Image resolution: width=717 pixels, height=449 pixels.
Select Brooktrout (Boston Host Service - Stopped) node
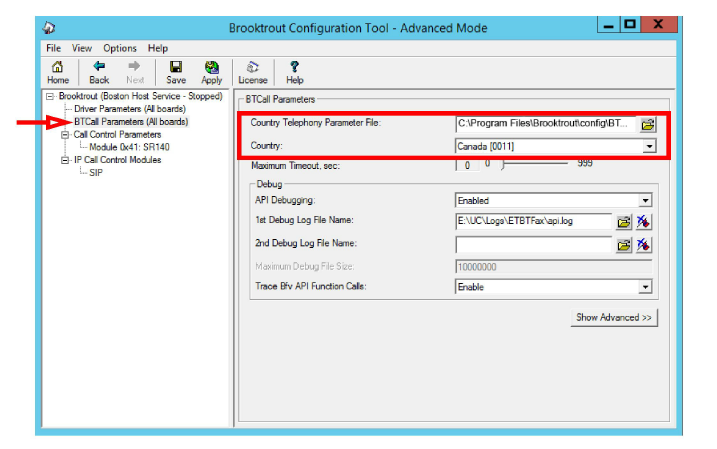pyautogui.click(x=140, y=96)
